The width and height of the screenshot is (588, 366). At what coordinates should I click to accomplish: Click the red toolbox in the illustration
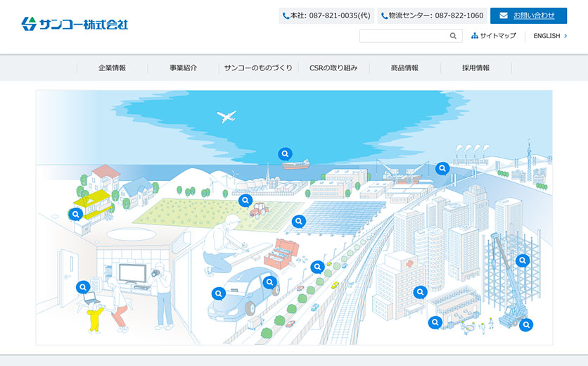click(x=281, y=254)
